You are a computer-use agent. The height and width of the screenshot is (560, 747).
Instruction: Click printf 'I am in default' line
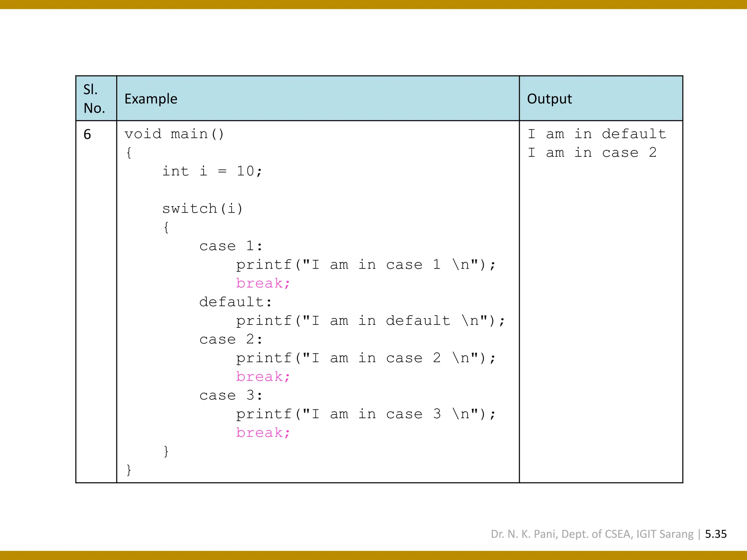(x=371, y=321)
